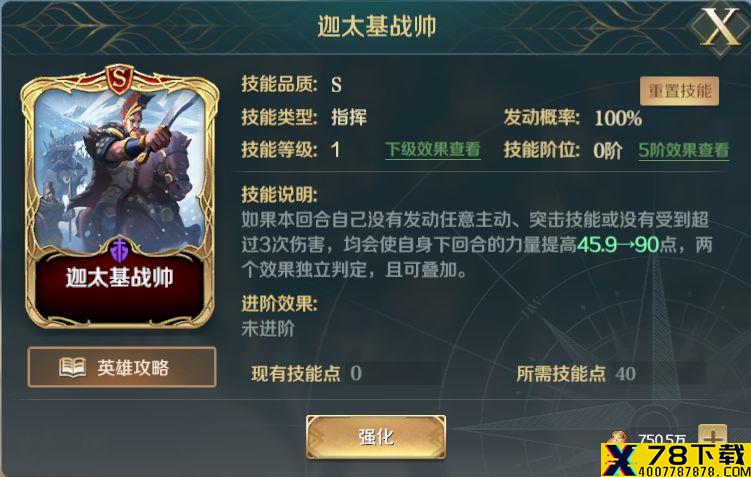
Task: Click the book icon in 英雄攻略 button
Action: tap(72, 368)
